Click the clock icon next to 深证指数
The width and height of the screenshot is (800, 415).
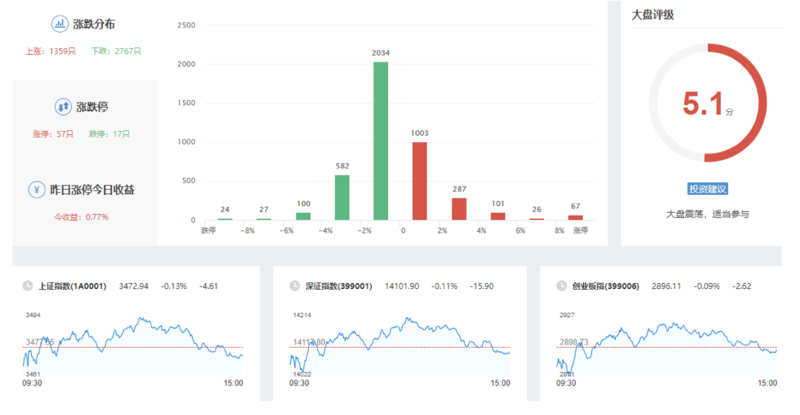pos(294,286)
